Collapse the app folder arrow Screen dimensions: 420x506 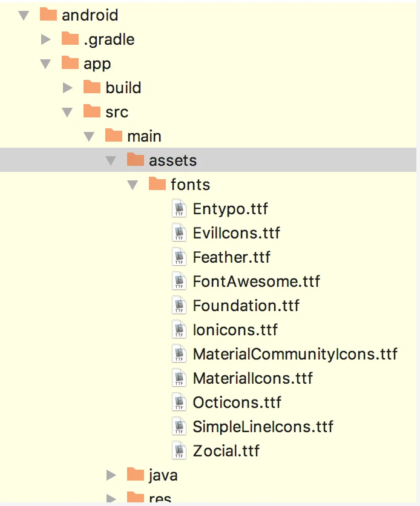coord(45,64)
